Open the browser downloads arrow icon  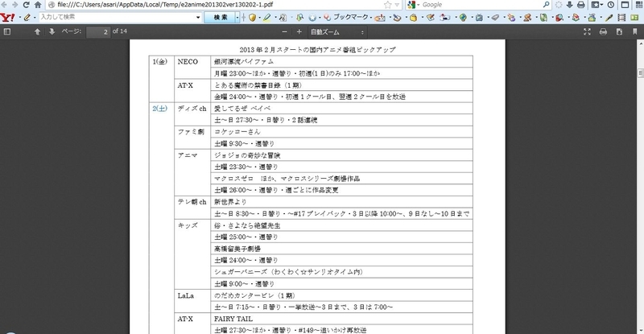(569, 5)
